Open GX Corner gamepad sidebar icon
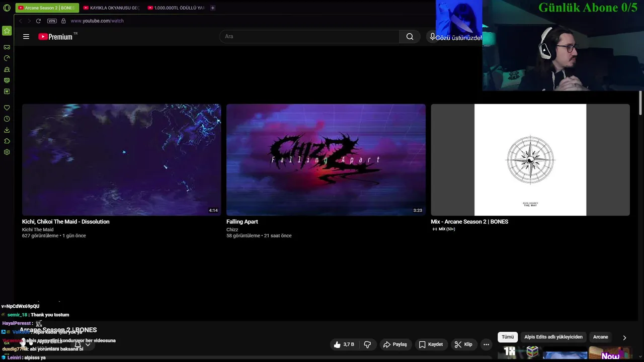The width and height of the screenshot is (644, 362). pyautogui.click(x=7, y=47)
